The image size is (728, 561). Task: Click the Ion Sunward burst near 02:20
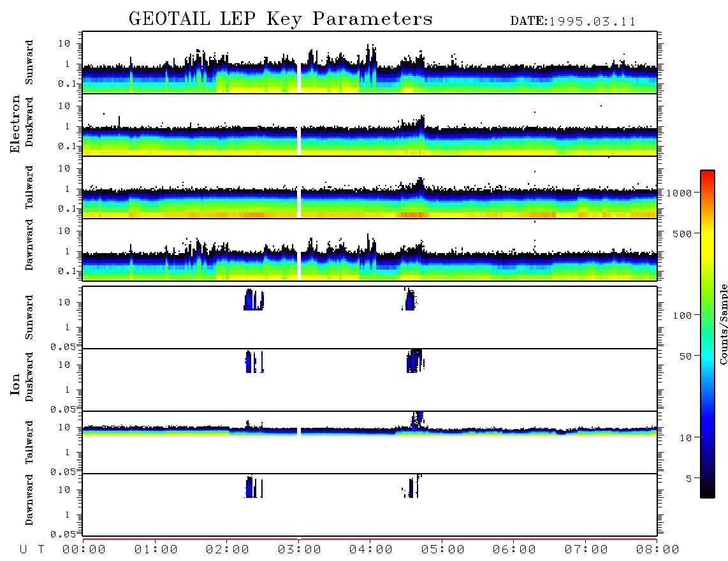point(254,300)
